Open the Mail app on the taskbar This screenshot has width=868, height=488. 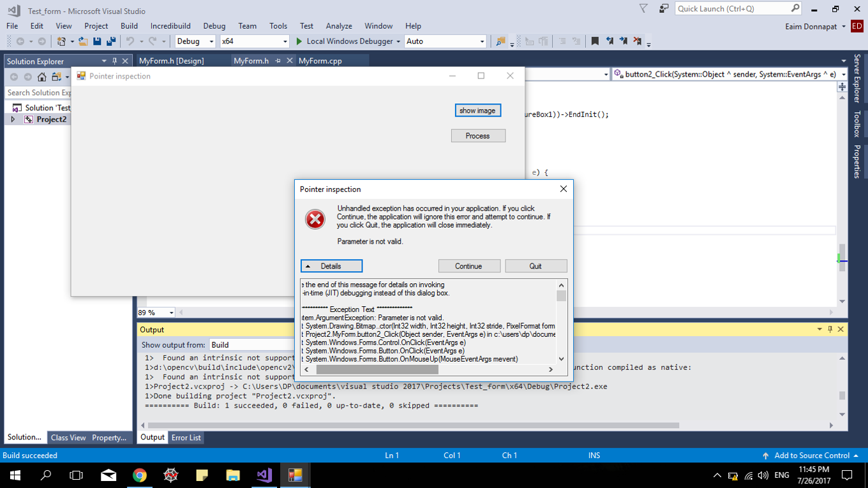click(x=108, y=475)
